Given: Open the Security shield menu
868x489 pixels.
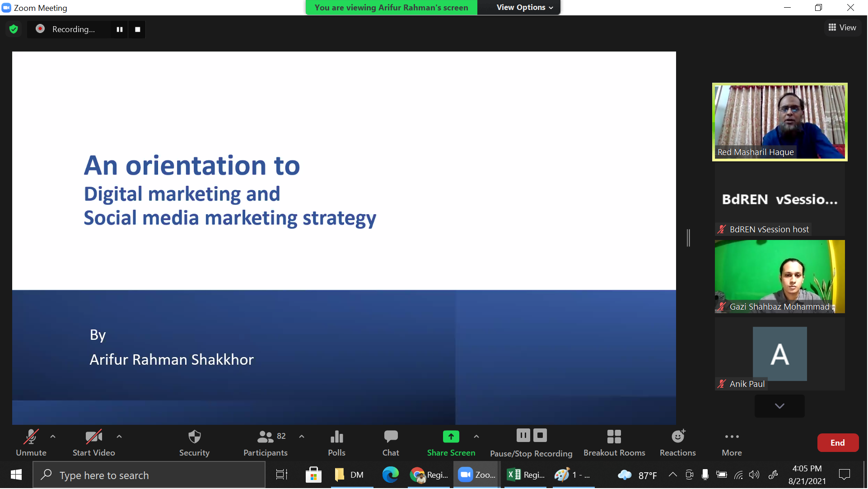Looking at the screenshot, I should 194,443.
